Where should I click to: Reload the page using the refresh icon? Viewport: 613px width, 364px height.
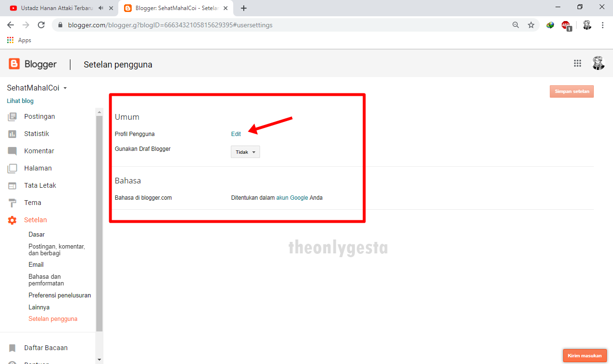click(41, 25)
